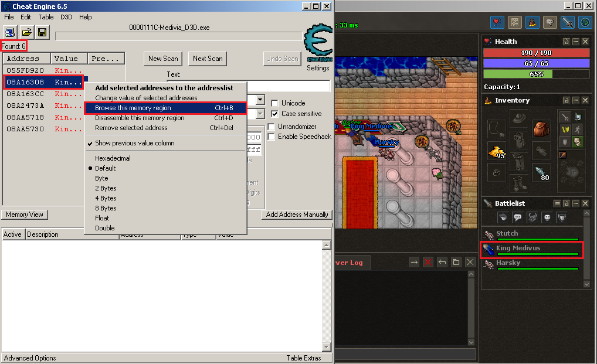Click the red X button beside Server Log

point(428,262)
